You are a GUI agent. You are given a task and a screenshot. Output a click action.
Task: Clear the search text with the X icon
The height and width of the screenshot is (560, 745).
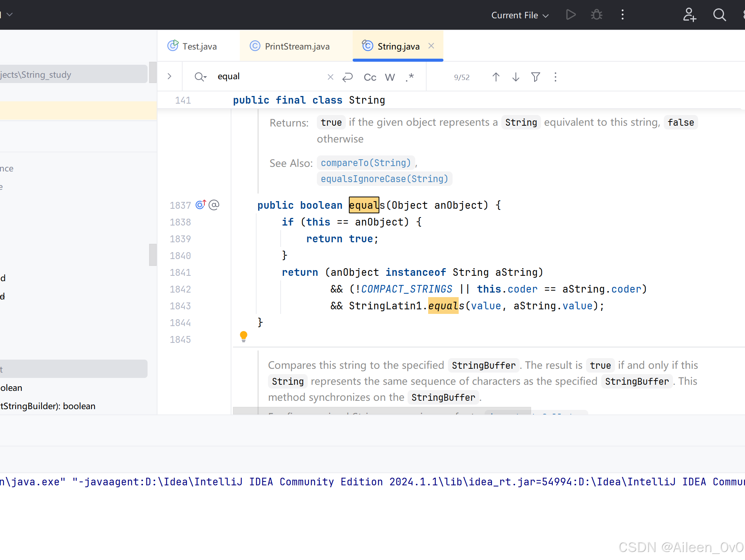pos(330,77)
